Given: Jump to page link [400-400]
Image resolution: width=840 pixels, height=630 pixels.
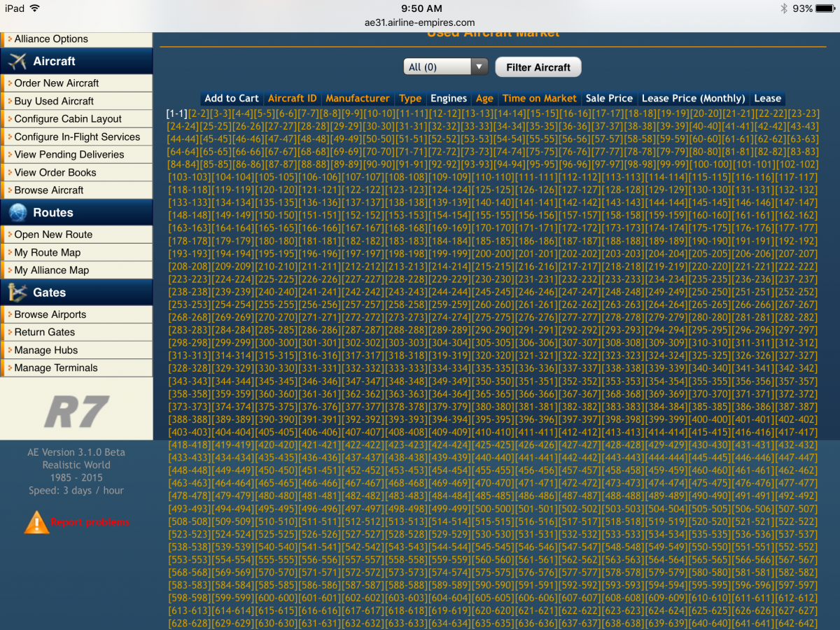Looking at the screenshot, I should coord(709,419).
